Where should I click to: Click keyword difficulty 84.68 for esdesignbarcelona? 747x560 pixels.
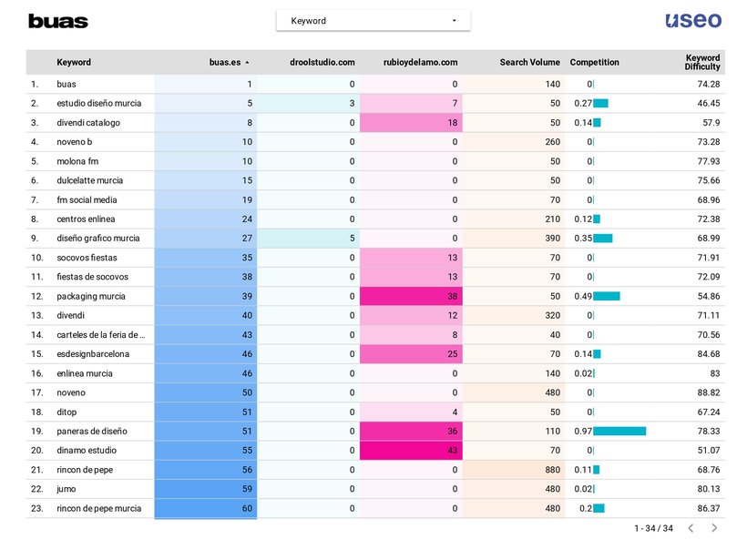coord(709,354)
